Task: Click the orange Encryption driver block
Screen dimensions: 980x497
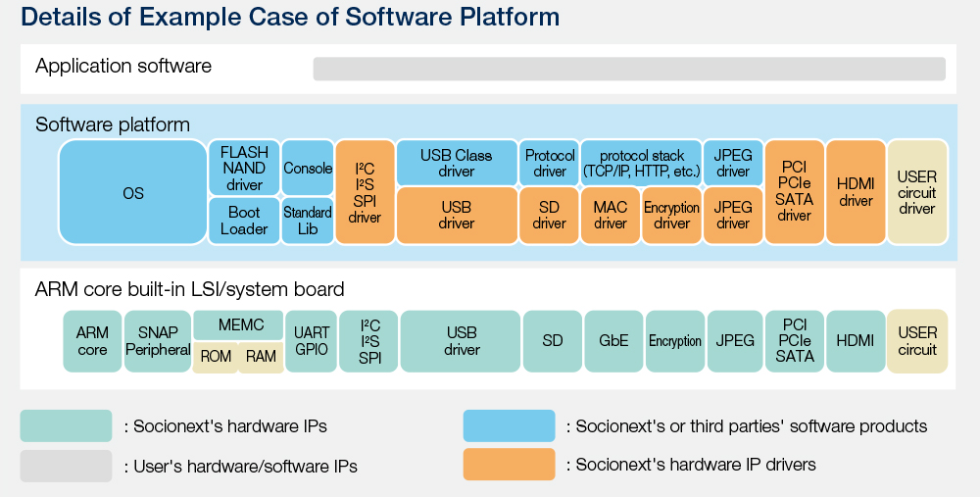Action: coord(672,215)
